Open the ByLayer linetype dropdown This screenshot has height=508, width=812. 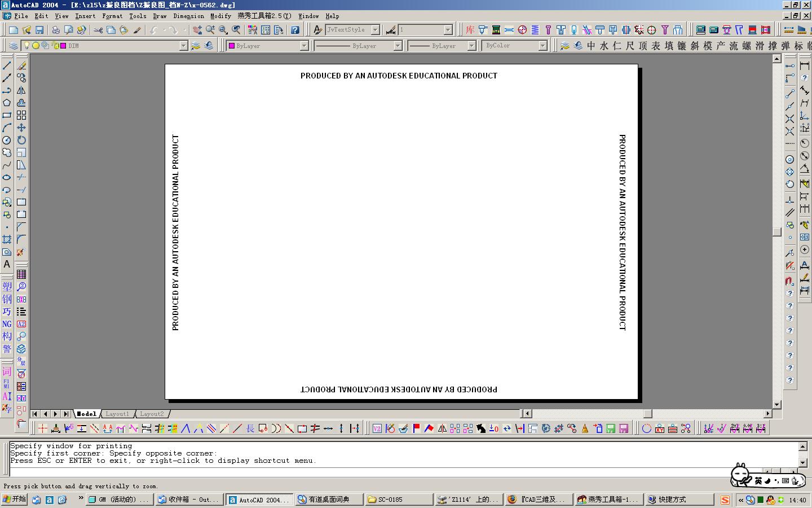(398, 46)
